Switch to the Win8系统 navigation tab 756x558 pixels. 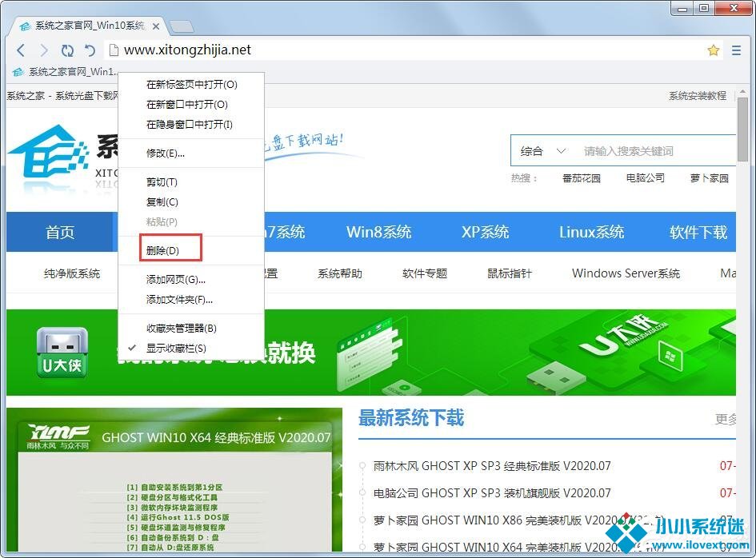pos(379,233)
